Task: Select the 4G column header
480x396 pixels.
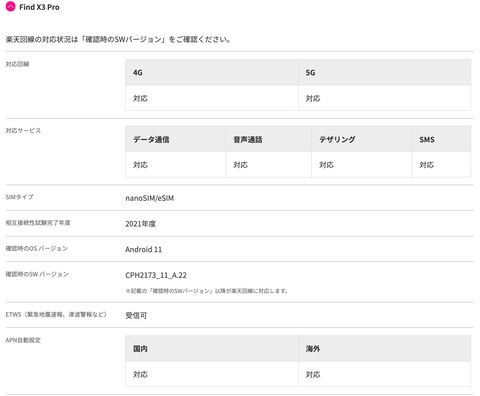Action: point(212,72)
